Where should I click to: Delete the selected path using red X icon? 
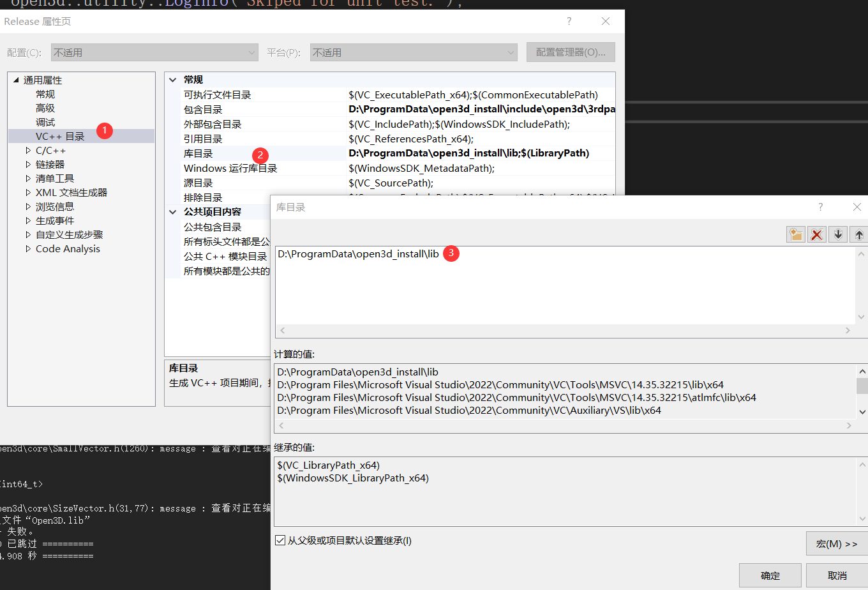[x=816, y=234]
